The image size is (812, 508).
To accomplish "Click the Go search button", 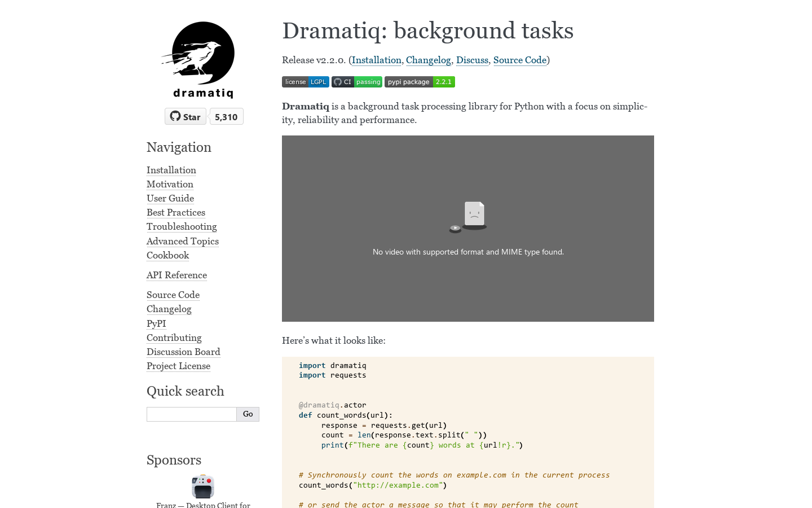I will tap(248, 414).
